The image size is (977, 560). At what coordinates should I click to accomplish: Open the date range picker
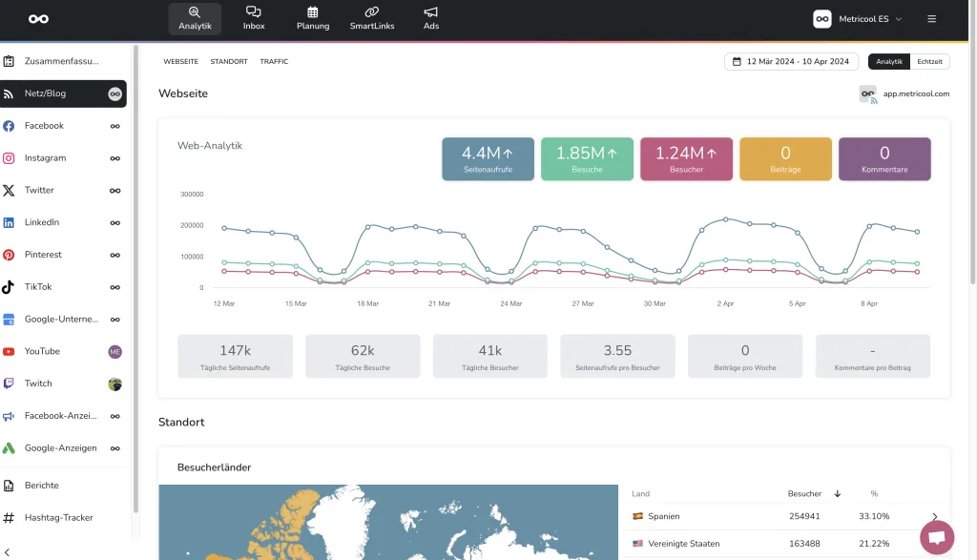[789, 62]
